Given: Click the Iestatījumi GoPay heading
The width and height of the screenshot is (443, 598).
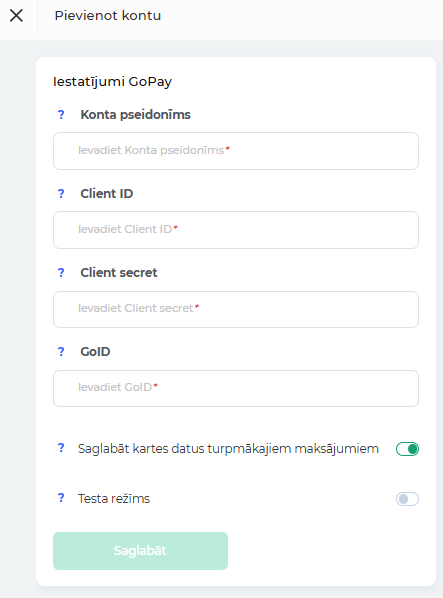Looking at the screenshot, I should [112, 82].
